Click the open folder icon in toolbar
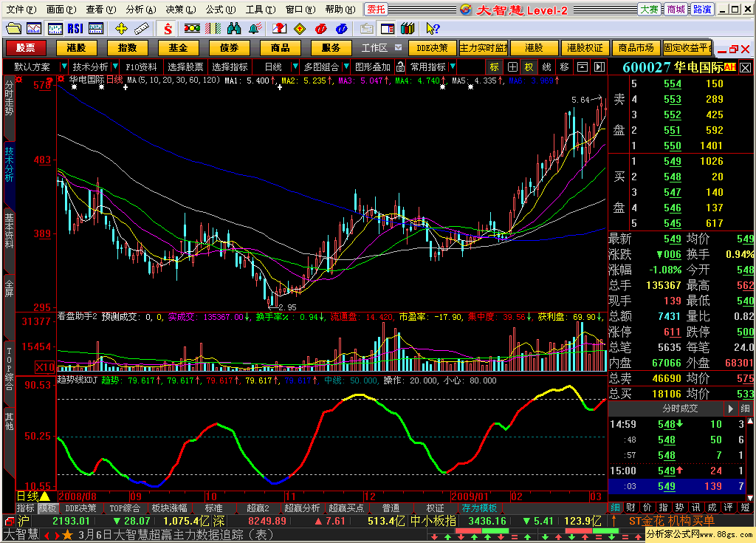Image resolution: width=756 pixels, height=543 pixels. click(x=13, y=29)
